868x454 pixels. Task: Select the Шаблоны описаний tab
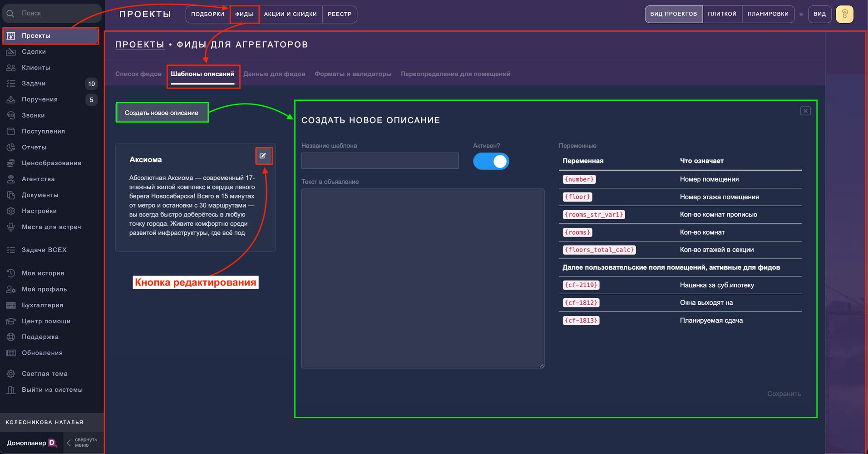coord(202,74)
